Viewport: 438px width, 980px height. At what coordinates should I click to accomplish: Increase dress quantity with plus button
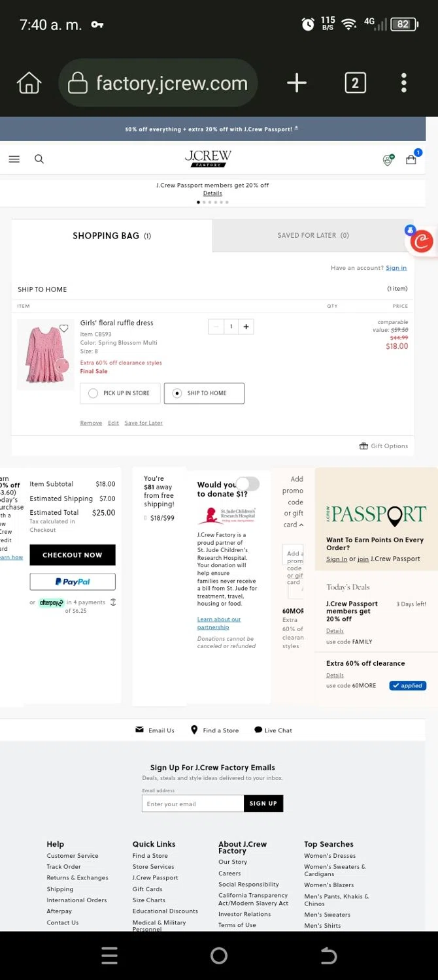[x=246, y=327]
